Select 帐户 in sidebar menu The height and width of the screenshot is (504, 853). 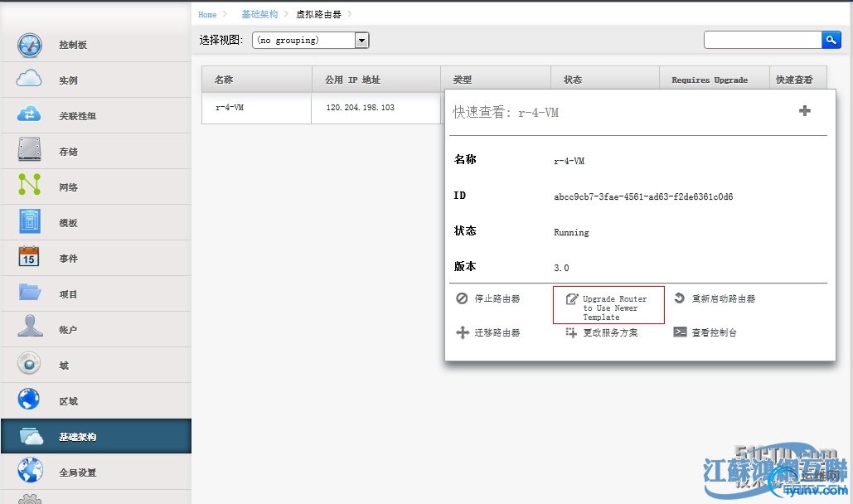tap(96, 330)
